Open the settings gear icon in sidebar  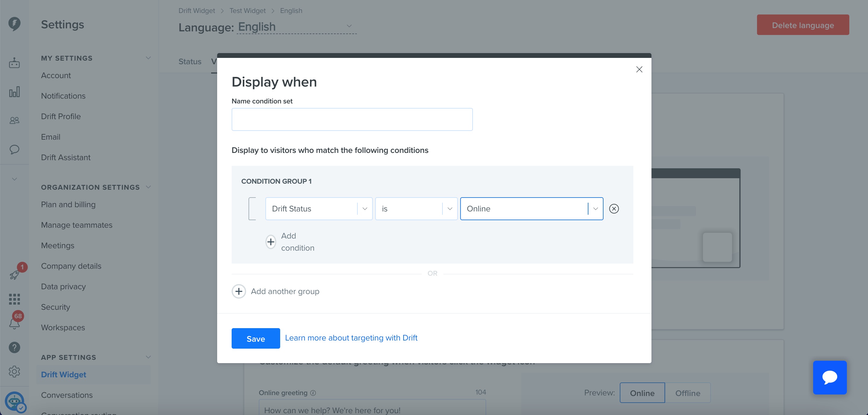pyautogui.click(x=14, y=372)
